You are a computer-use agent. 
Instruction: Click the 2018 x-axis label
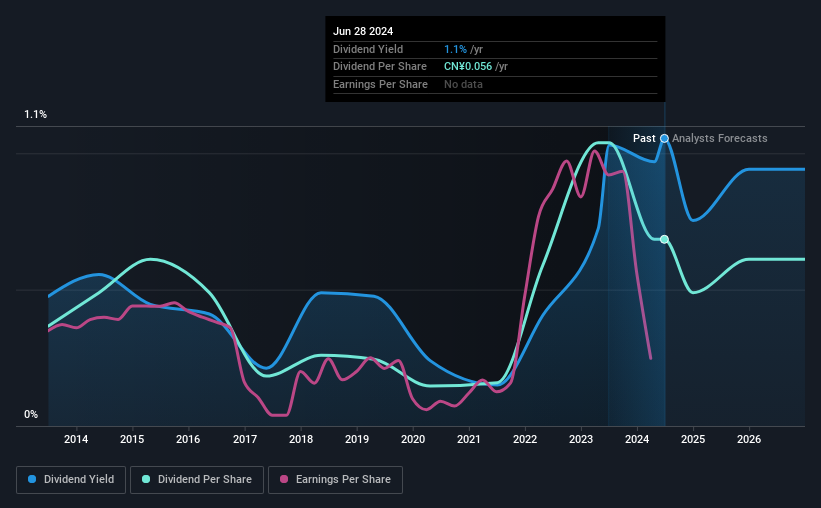click(301, 439)
